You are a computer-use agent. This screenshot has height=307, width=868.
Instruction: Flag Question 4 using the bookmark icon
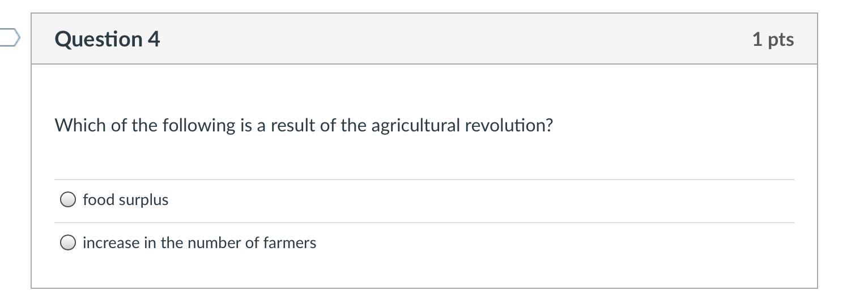[x=9, y=39]
